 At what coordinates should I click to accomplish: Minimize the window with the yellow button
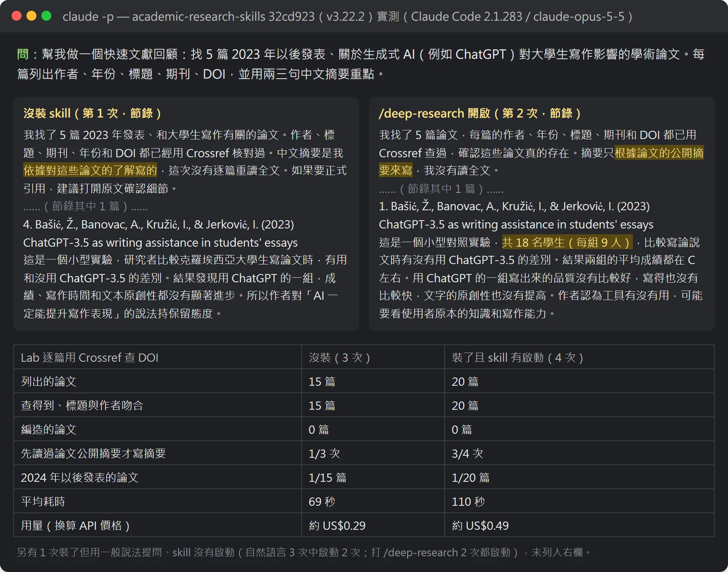31,16
